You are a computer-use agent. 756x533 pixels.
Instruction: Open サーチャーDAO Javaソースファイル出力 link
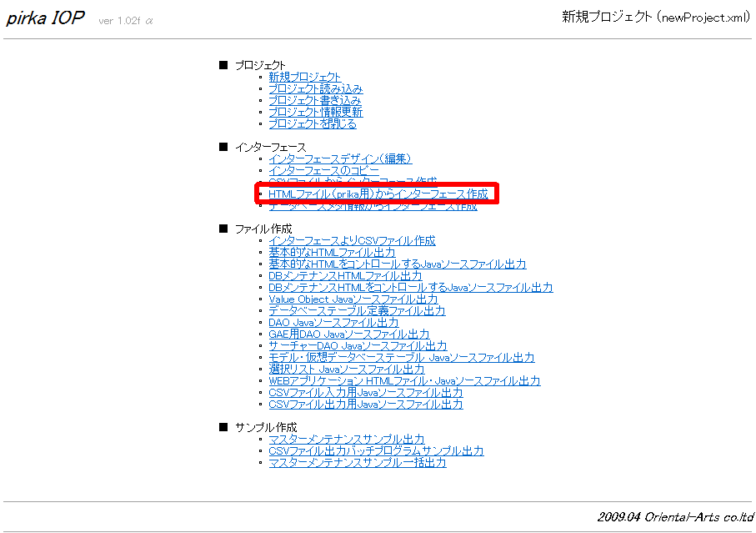[x=358, y=346]
